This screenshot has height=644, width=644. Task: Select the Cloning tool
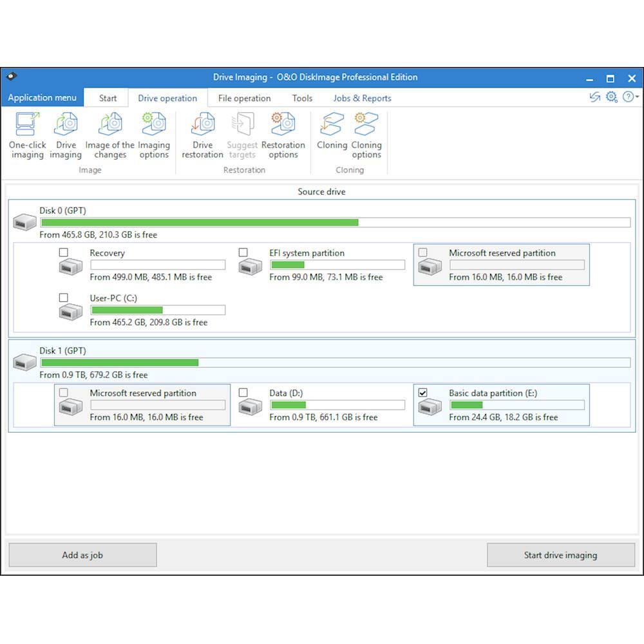point(332,125)
